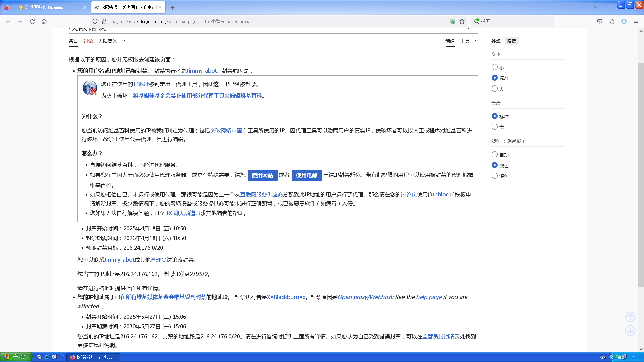Open the extensions puzzle icon

point(612,21)
